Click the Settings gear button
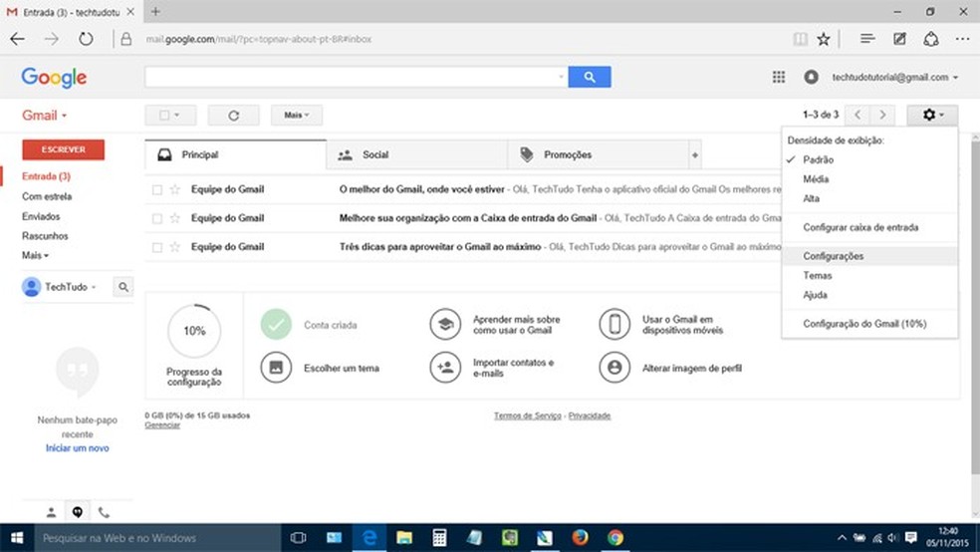 pos(932,115)
